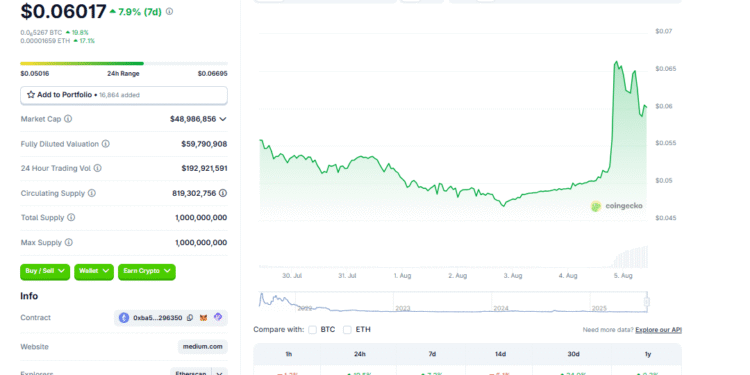The width and height of the screenshot is (750, 375).
Task: Click the Explore our API link
Action: 659,330
